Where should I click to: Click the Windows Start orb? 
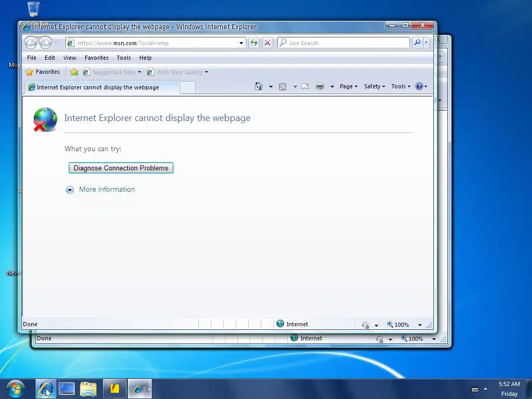[15, 389]
